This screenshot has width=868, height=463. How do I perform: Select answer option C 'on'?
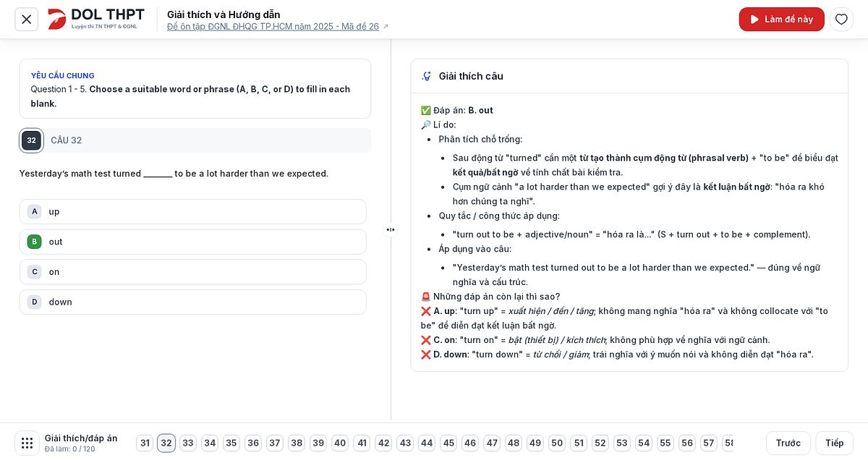pyautogui.click(x=193, y=272)
